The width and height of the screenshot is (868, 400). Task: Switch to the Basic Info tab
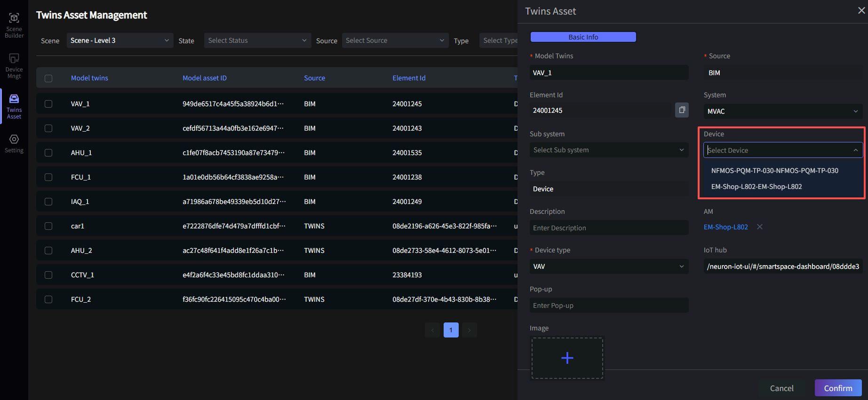tap(583, 37)
